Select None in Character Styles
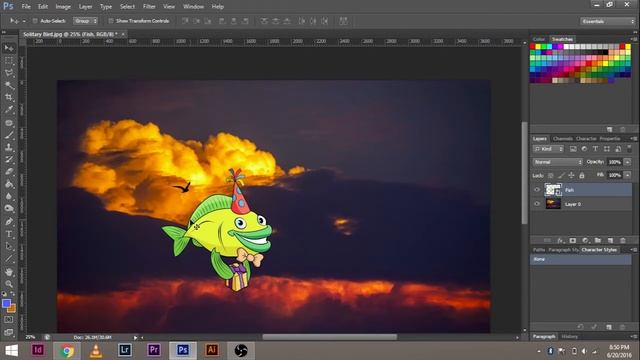This screenshot has height=360, width=640. pos(580,260)
